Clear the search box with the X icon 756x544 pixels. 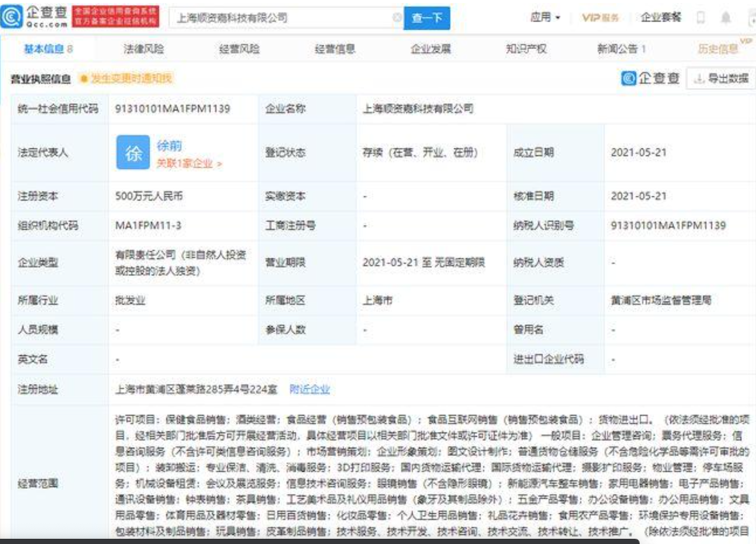tap(397, 18)
